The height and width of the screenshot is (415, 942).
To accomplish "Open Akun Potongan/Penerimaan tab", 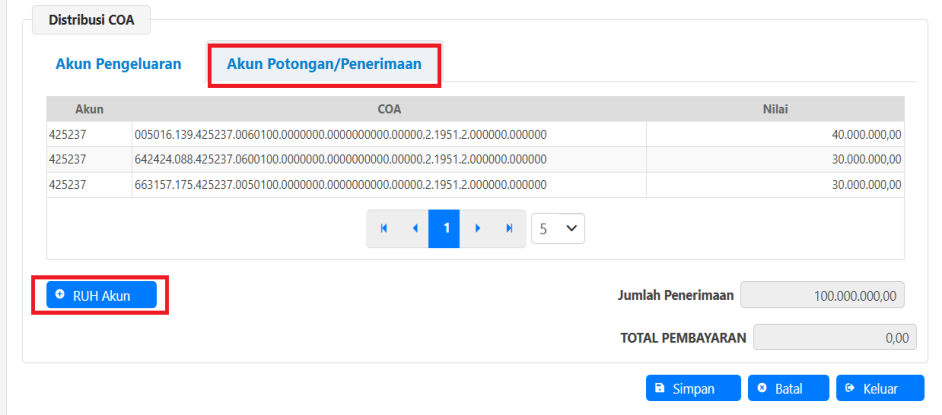I will [x=324, y=64].
